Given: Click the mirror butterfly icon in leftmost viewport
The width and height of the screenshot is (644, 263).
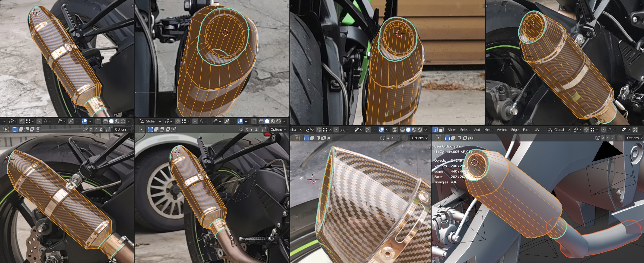Looking at the screenshot, I should coord(85,129).
